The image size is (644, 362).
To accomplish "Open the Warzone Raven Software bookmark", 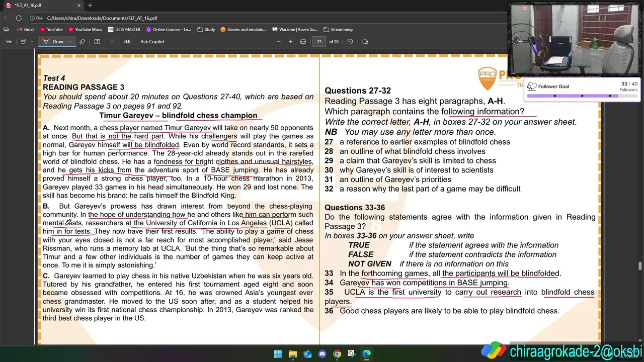I will pos(295,29).
